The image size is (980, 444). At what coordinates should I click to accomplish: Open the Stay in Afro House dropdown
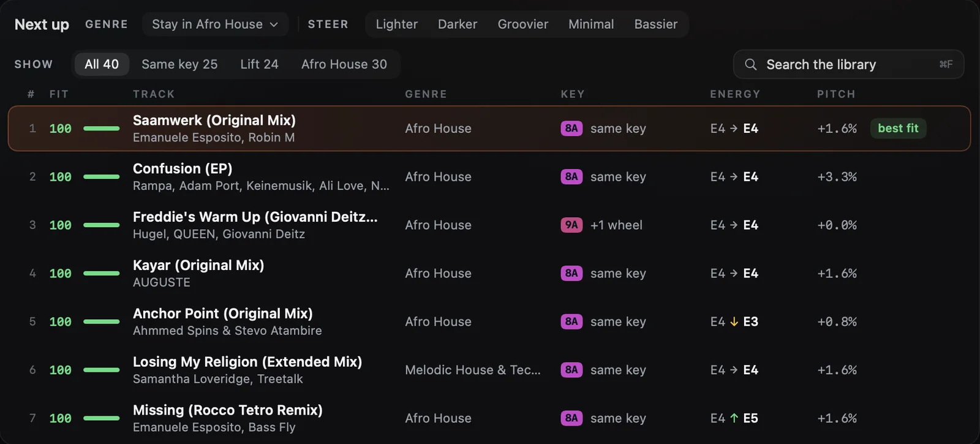[215, 24]
